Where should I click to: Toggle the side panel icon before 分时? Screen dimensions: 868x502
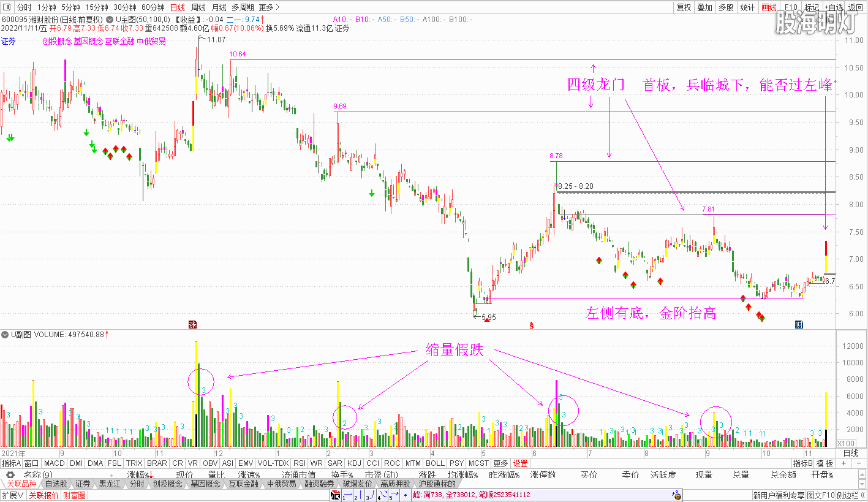point(7,7)
